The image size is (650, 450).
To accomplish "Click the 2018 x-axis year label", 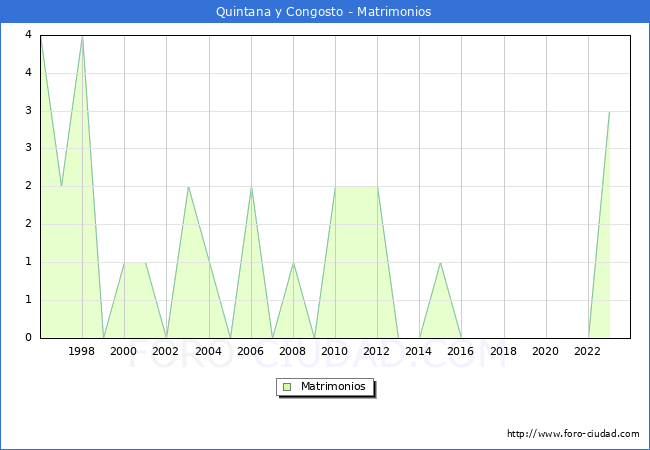I will point(503,351).
